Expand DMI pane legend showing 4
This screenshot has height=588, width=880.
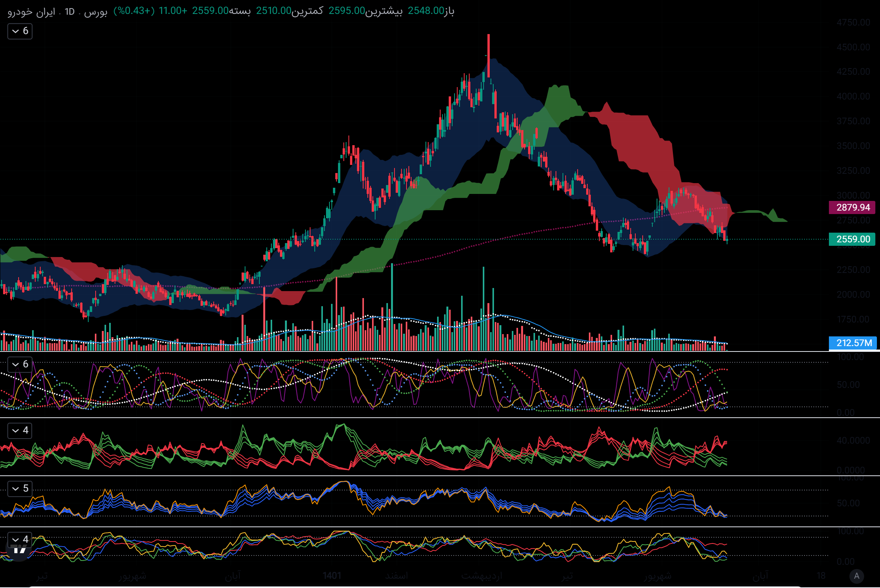coord(20,430)
